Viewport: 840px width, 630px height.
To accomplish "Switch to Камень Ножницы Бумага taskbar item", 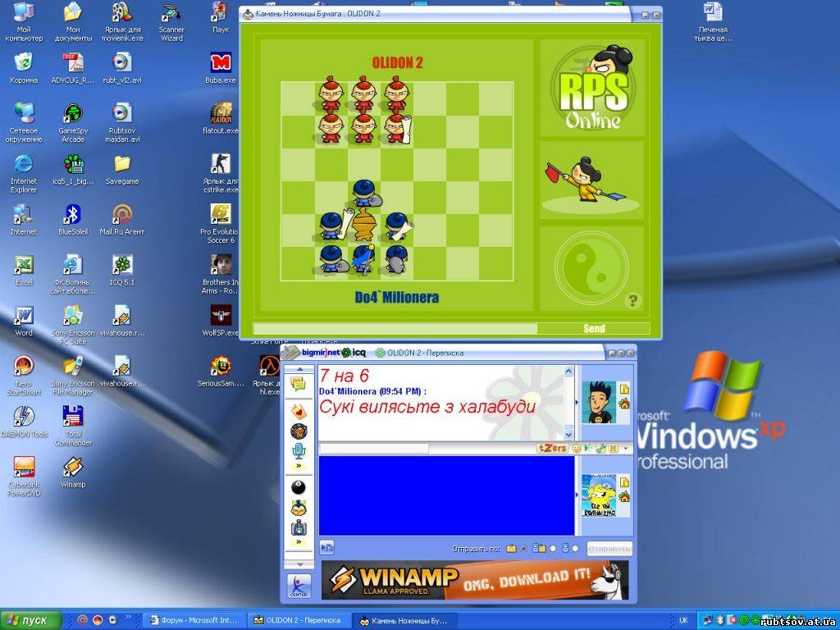I will click(404, 620).
